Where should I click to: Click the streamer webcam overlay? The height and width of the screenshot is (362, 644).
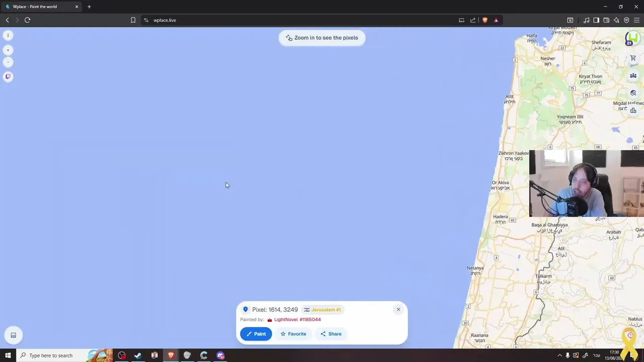tap(587, 184)
